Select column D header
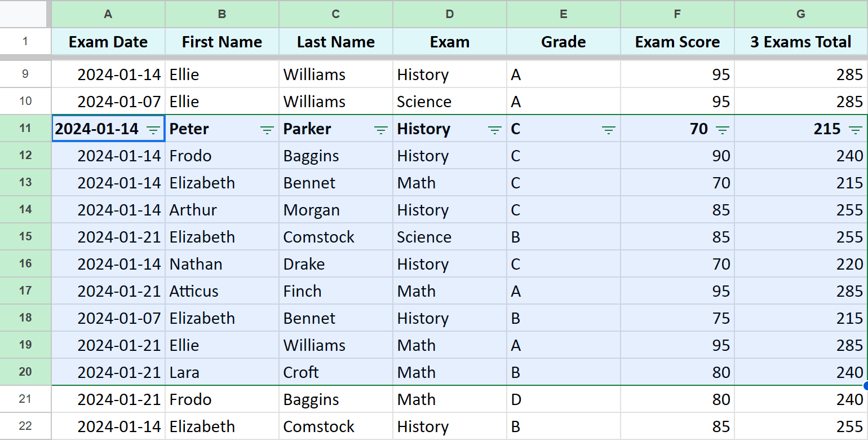The width and height of the screenshot is (868, 440). point(450,14)
